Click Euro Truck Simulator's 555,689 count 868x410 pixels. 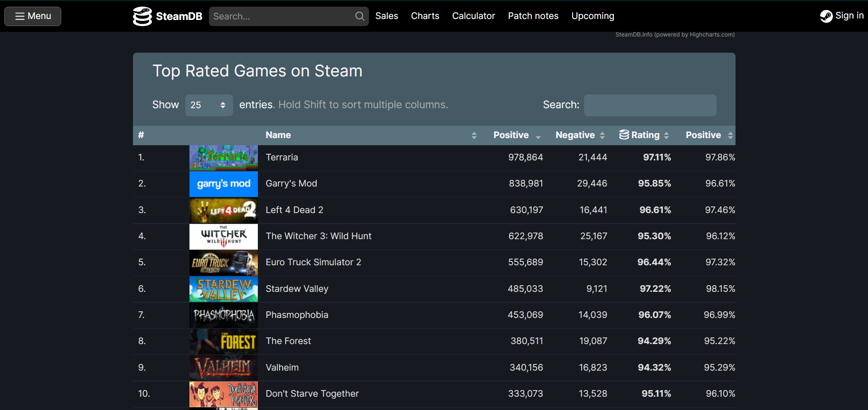526,262
